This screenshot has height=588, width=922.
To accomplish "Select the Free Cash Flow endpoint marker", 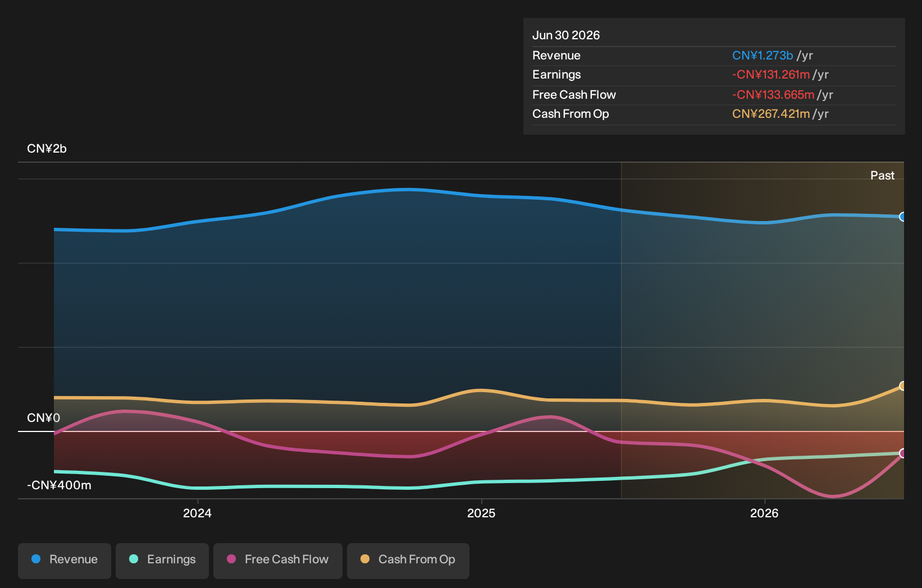I will click(x=903, y=453).
